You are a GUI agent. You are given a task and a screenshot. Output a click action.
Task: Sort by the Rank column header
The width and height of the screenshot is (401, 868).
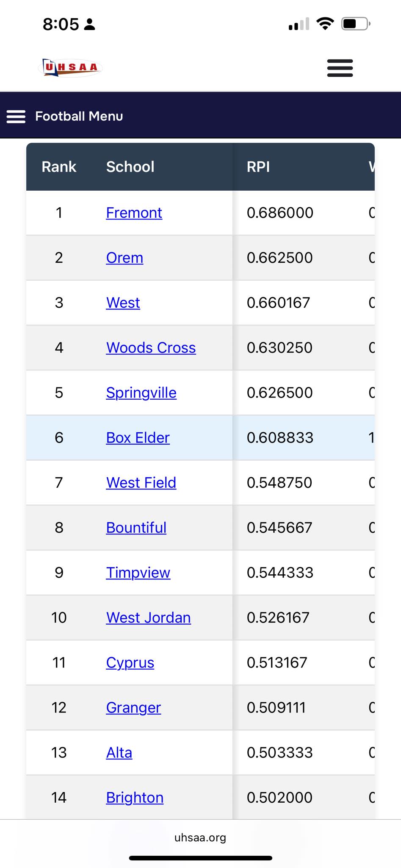tap(59, 167)
